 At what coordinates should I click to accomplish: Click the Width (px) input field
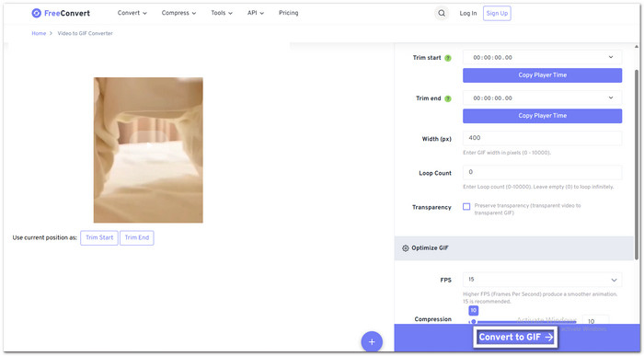click(542, 138)
